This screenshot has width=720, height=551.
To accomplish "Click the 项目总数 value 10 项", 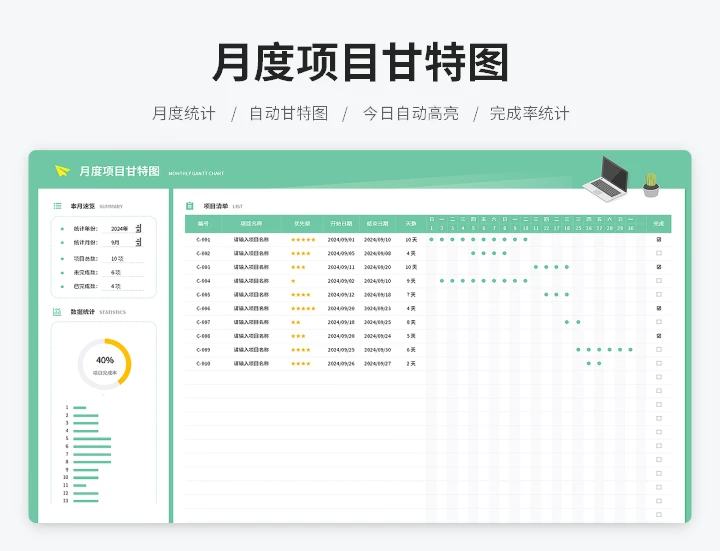I will [x=117, y=259].
